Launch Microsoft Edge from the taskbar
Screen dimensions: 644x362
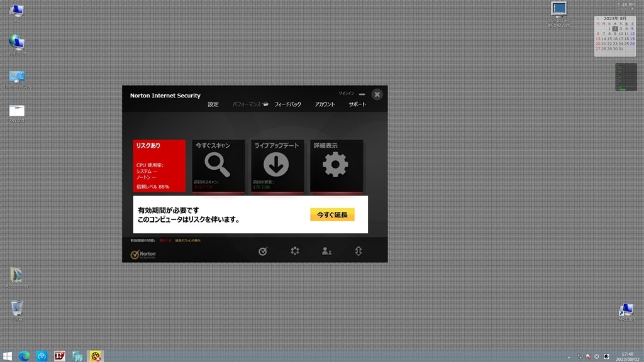25,356
